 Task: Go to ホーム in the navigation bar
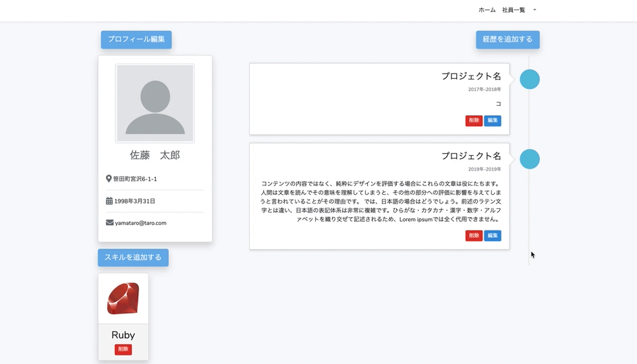[487, 10]
